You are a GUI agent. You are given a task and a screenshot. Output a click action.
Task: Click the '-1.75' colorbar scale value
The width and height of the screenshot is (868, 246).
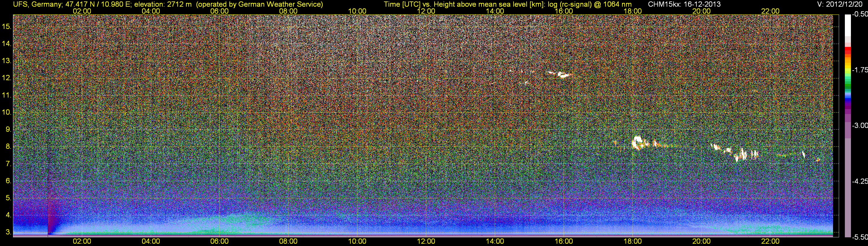pyautogui.click(x=860, y=70)
